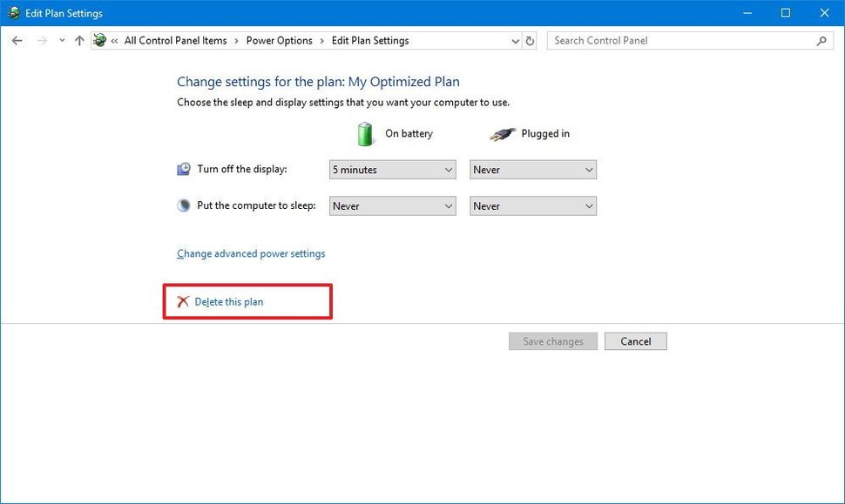Viewport: 845px width, 504px height.
Task: Click the green battery icon
Action: pyautogui.click(x=366, y=132)
